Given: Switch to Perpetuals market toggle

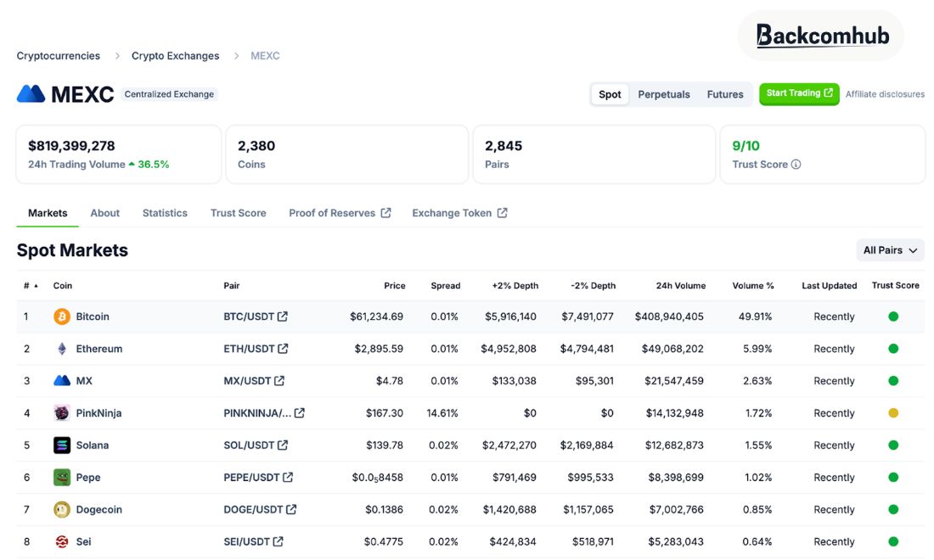Looking at the screenshot, I should click(664, 94).
